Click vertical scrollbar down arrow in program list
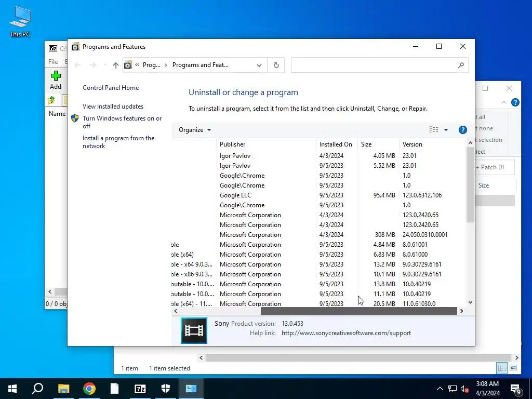The height and width of the screenshot is (399, 532). pyautogui.click(x=470, y=302)
